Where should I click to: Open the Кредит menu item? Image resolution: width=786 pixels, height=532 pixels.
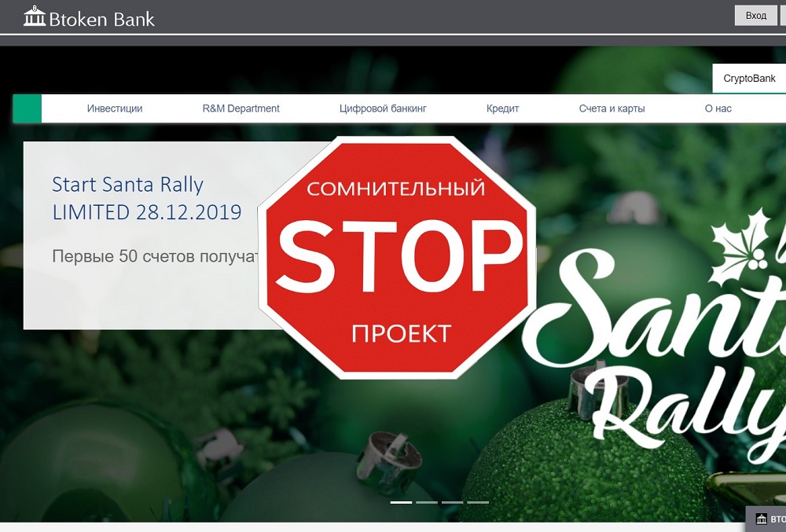pos(503,108)
